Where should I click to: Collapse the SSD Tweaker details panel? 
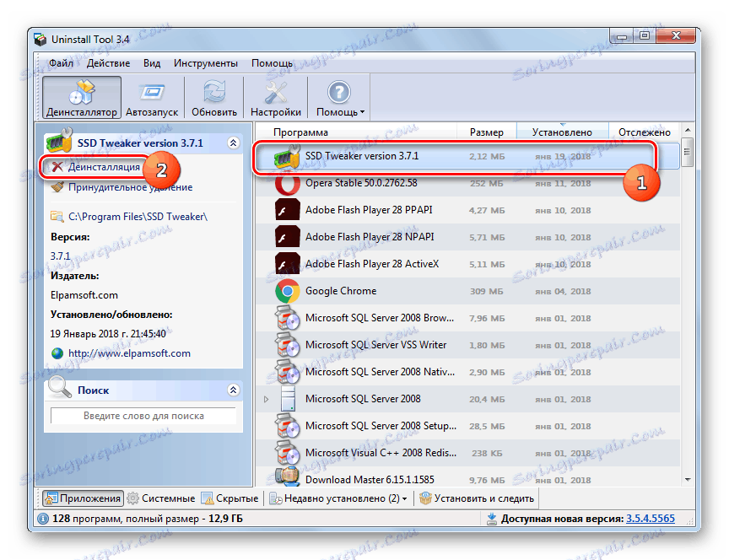coord(234,143)
